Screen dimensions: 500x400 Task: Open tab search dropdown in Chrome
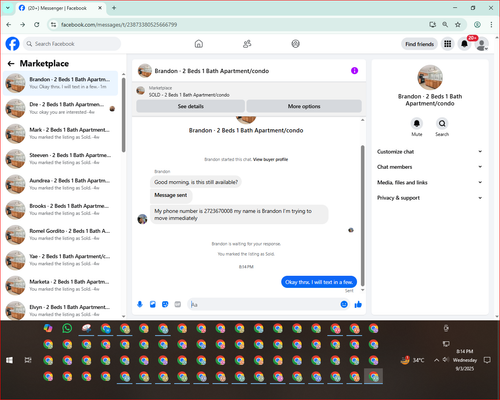8,8
